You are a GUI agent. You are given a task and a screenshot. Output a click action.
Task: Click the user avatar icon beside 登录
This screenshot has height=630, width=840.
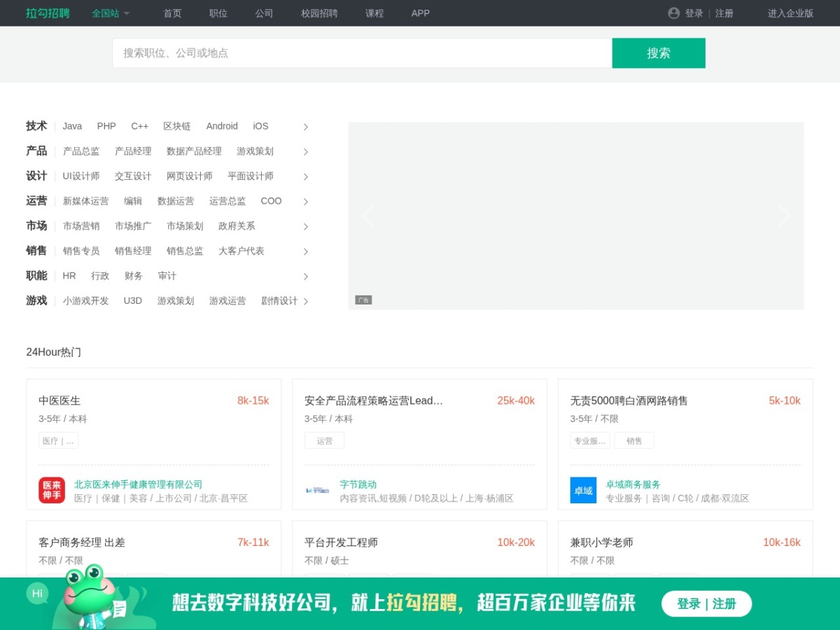tap(674, 13)
